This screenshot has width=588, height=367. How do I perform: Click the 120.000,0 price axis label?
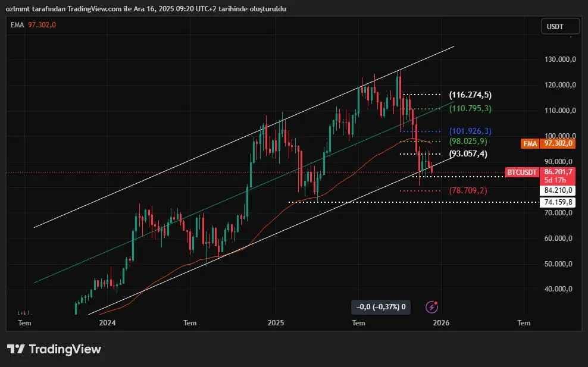click(x=560, y=85)
